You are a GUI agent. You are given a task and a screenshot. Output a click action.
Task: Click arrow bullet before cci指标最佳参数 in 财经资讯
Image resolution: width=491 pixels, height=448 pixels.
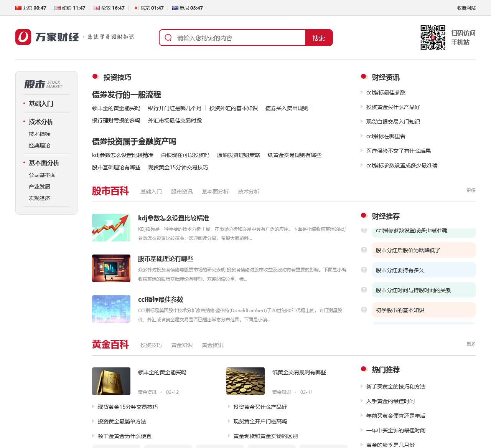click(x=362, y=92)
